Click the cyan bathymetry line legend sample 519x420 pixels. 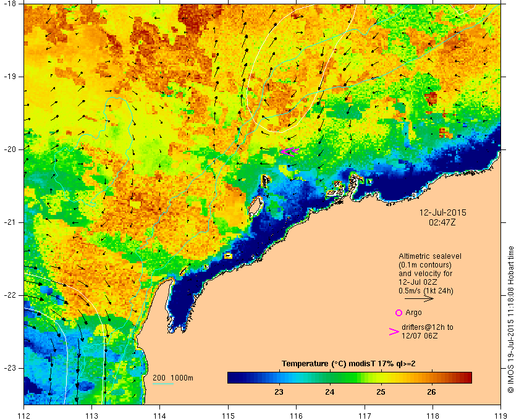pyautogui.click(x=163, y=384)
